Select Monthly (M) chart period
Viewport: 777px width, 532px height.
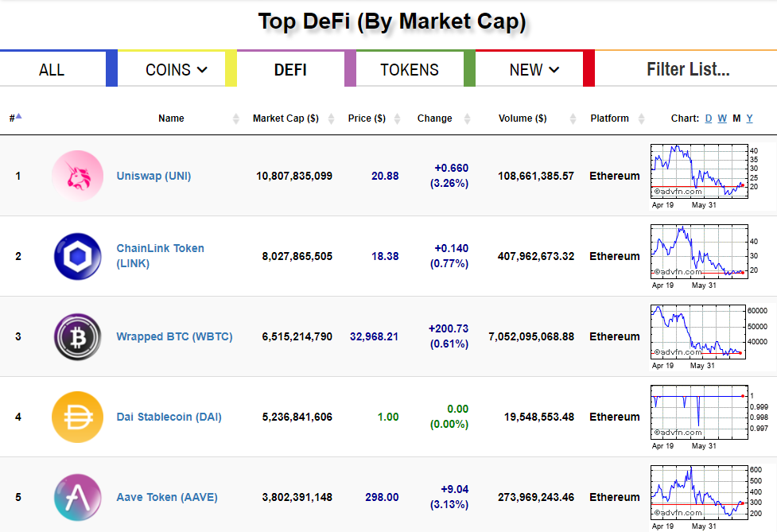[737, 118]
